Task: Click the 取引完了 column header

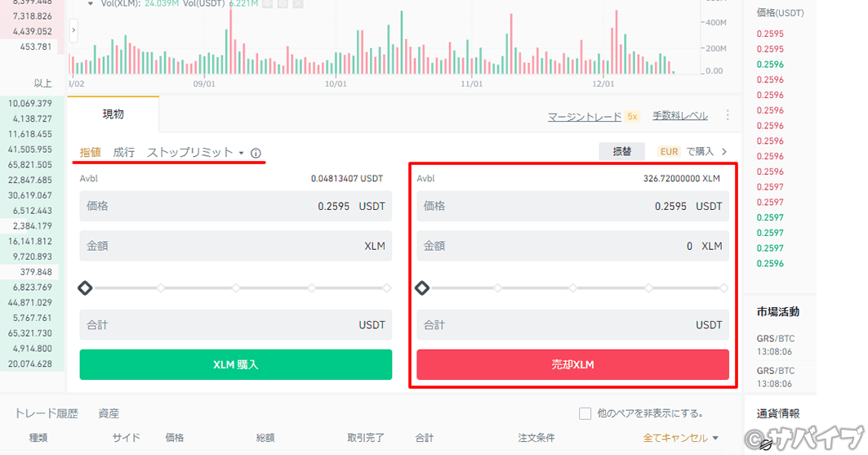Action: coord(366,438)
